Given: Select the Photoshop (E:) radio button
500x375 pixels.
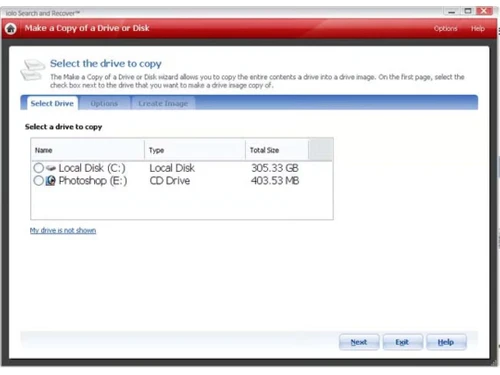Looking at the screenshot, I should [39, 181].
